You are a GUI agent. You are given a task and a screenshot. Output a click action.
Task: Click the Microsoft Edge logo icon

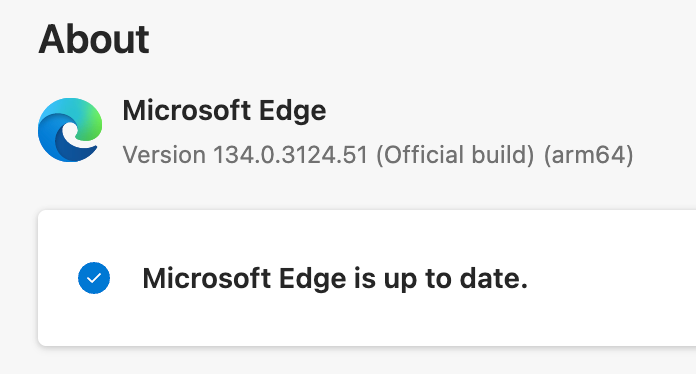[70, 130]
